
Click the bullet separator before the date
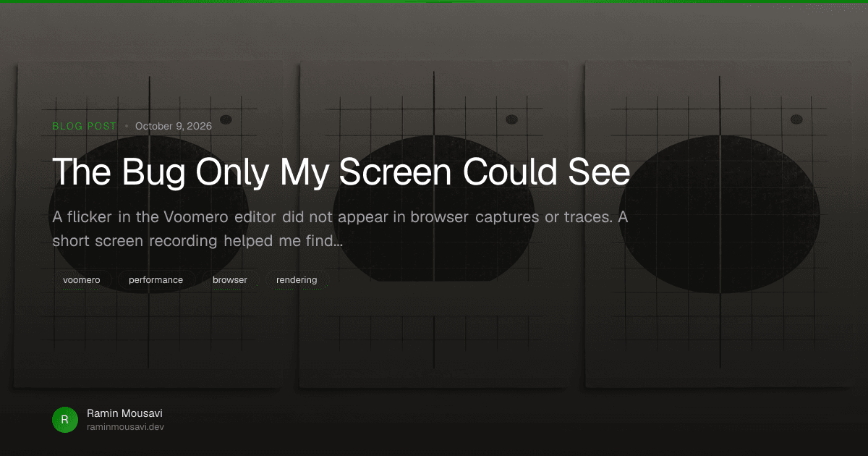point(127,126)
